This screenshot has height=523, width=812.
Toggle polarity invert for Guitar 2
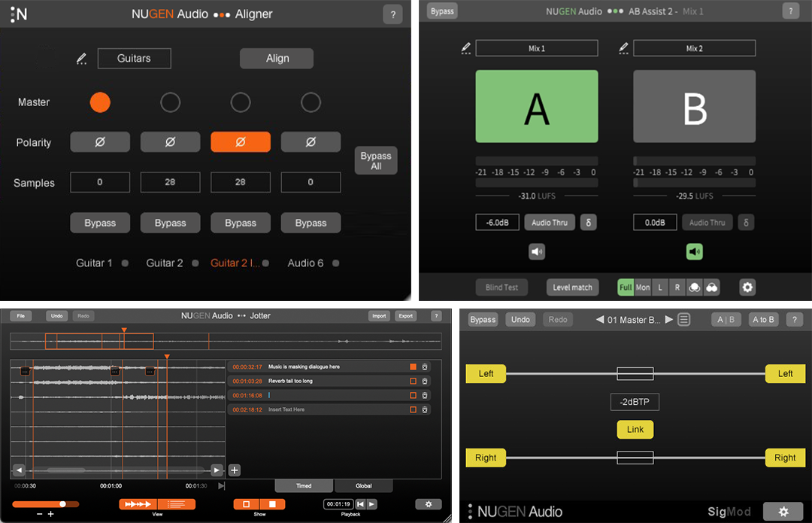pos(171,142)
